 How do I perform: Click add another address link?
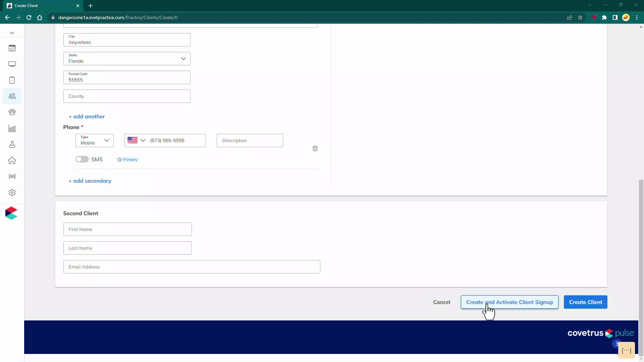pyautogui.click(x=87, y=116)
